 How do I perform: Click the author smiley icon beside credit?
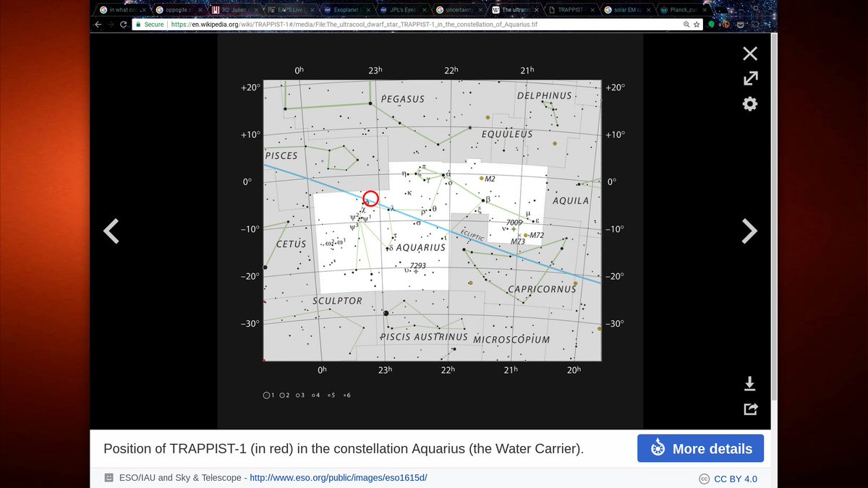point(109,478)
